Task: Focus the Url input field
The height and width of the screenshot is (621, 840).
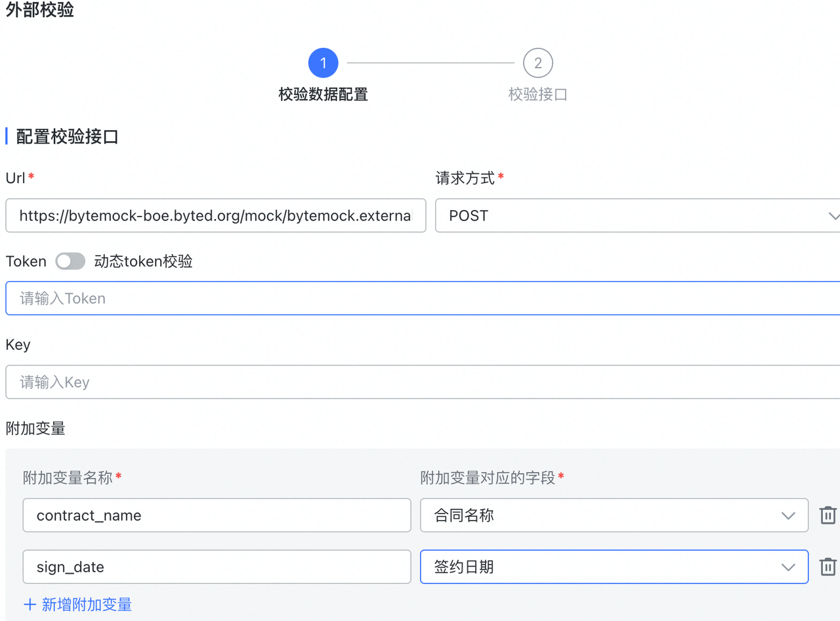Action: pos(215,216)
